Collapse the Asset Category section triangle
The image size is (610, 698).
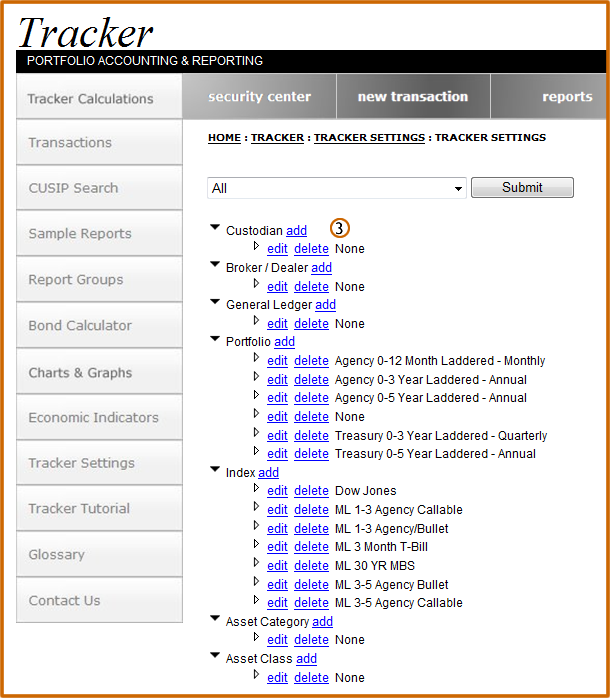point(215,618)
